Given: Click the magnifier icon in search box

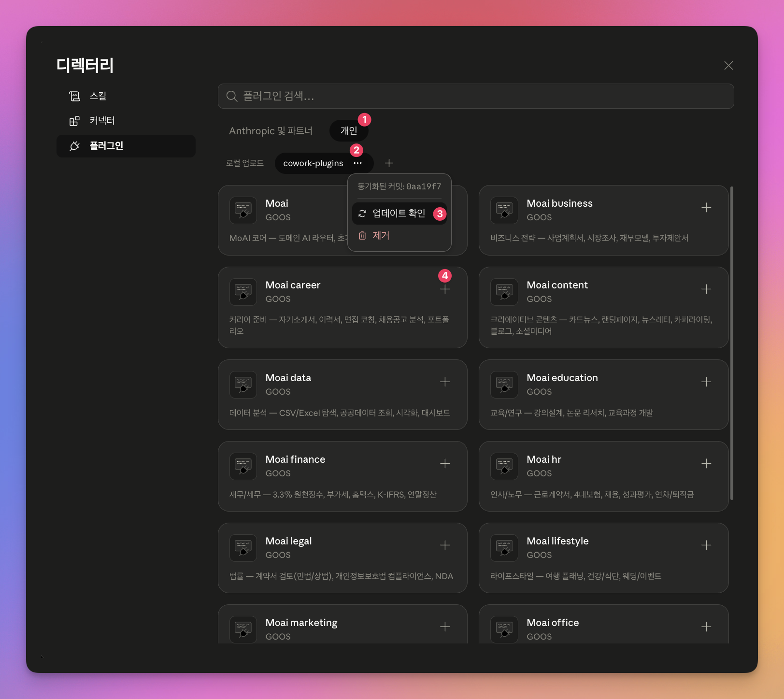Looking at the screenshot, I should [x=232, y=96].
